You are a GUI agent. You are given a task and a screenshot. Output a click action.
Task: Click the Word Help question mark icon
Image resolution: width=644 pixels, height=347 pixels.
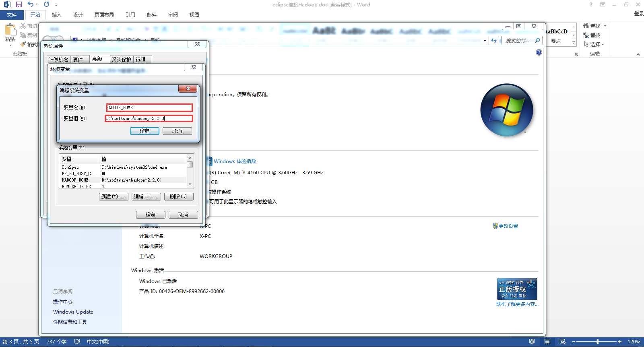click(x=591, y=4)
